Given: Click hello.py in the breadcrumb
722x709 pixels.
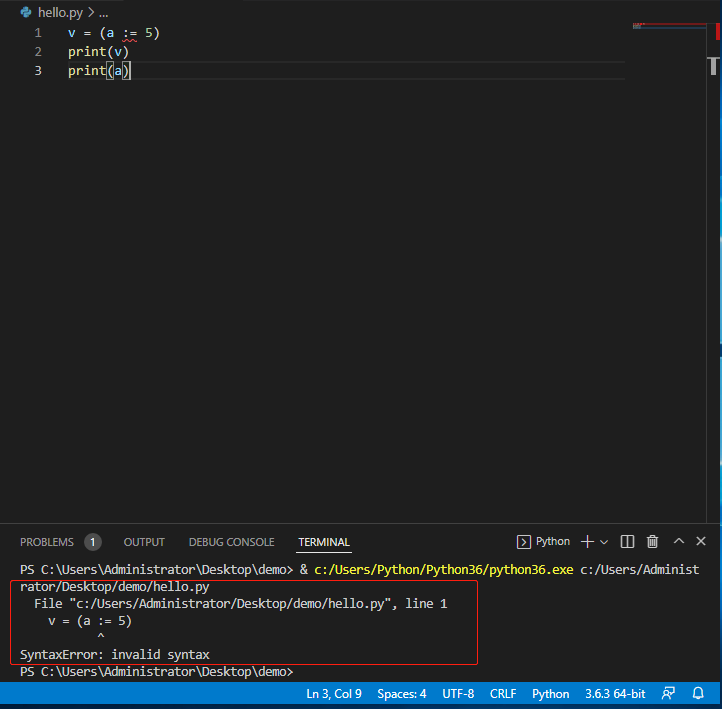Looking at the screenshot, I should click(x=59, y=12).
